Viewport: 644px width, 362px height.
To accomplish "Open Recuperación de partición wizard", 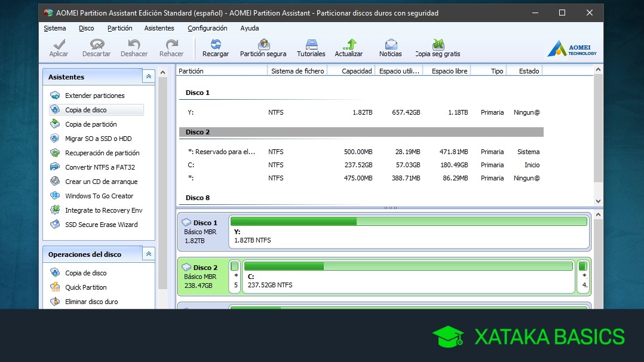I will click(102, 153).
